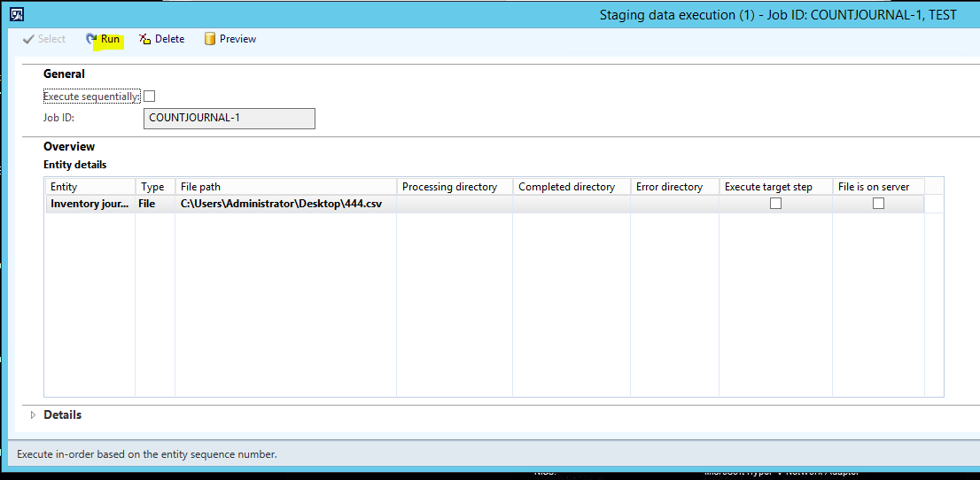Collapse the General section header
The height and width of the screenshot is (480, 980).
tap(64, 74)
